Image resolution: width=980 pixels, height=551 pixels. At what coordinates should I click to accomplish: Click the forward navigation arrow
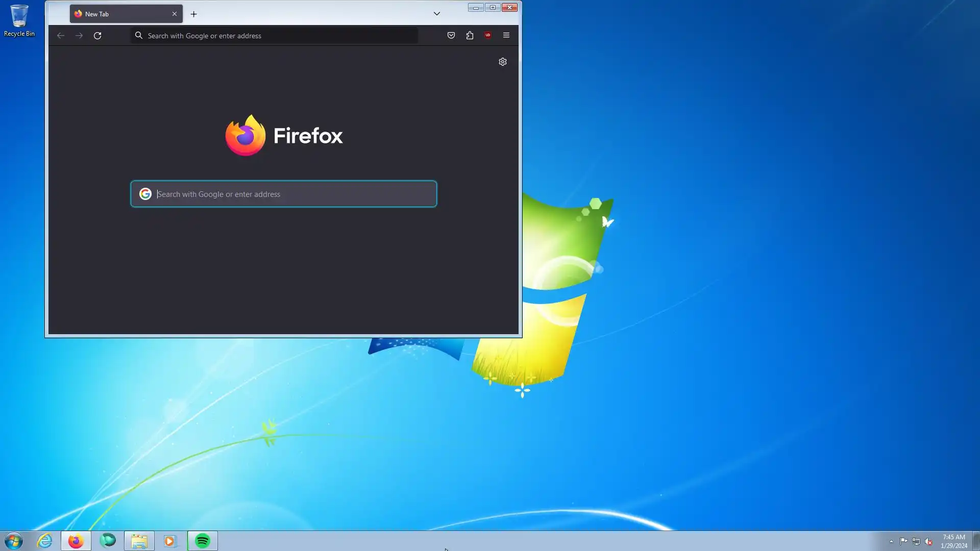click(79, 36)
